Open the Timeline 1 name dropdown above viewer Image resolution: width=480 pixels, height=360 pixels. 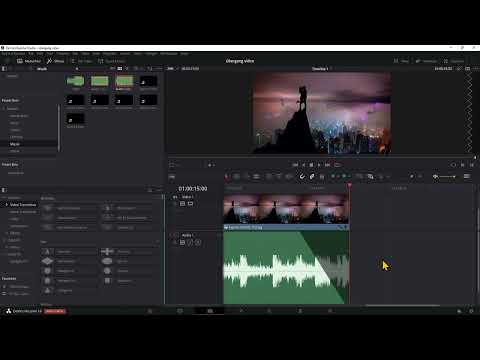[x=321, y=69]
